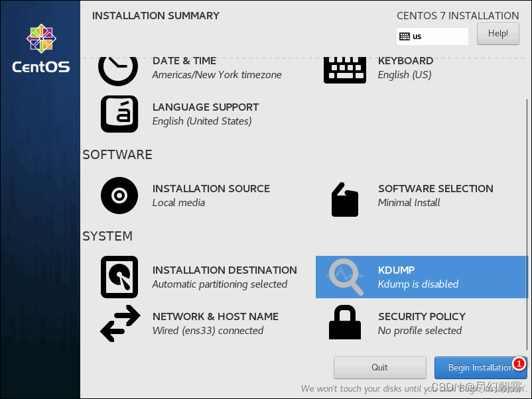532x399 pixels.
Task: Click the Quit button
Action: 379,367
